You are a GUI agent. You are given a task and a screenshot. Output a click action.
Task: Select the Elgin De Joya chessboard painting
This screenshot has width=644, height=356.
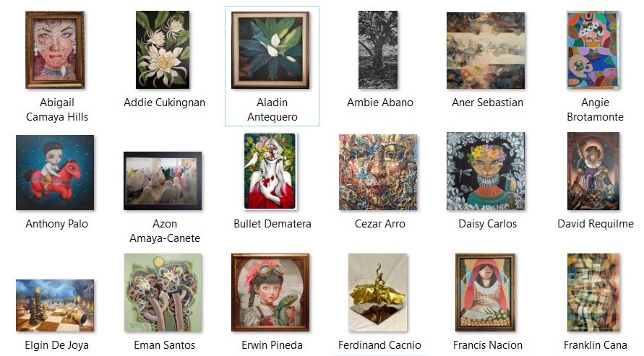[x=55, y=305]
